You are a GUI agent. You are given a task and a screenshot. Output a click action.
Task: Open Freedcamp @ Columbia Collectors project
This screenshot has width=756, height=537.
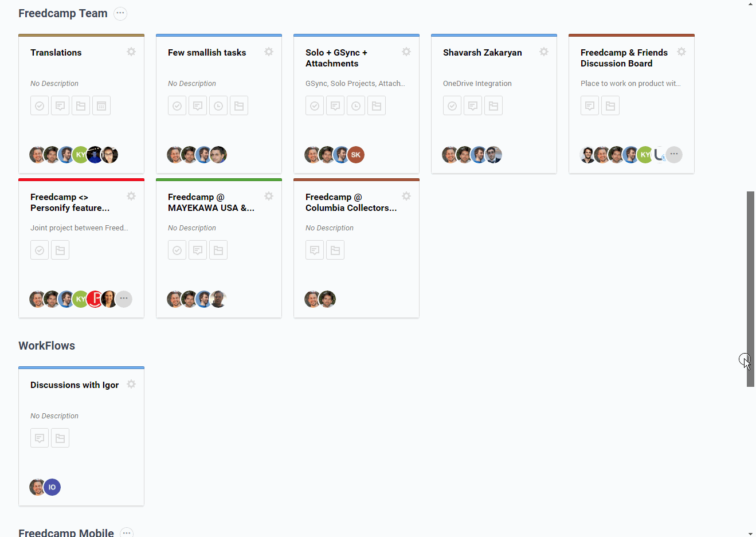click(x=351, y=202)
